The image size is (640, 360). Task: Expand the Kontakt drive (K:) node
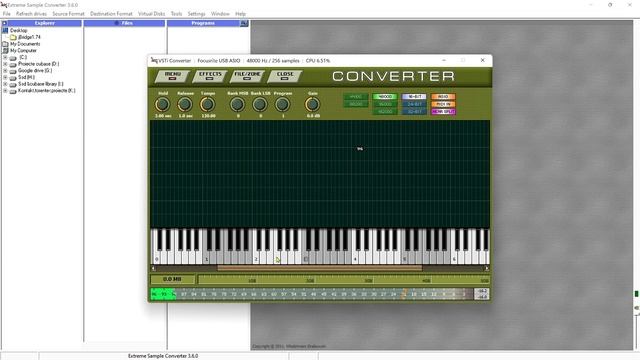pos(5,91)
